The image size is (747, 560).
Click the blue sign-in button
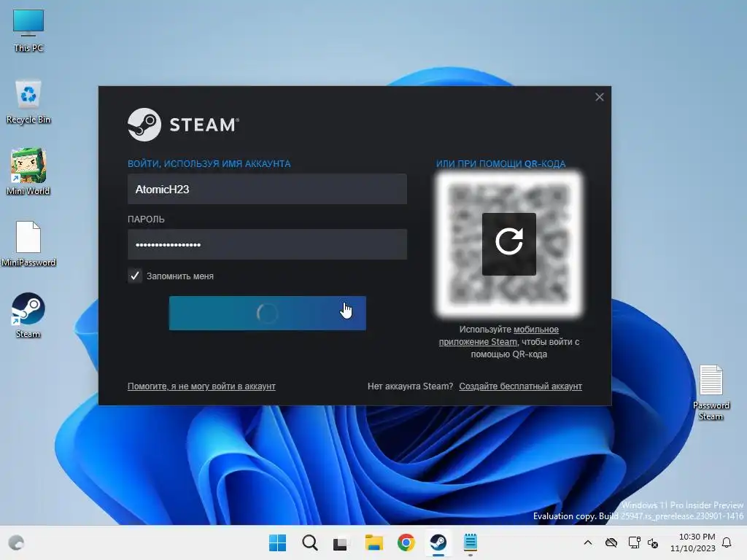[267, 313]
